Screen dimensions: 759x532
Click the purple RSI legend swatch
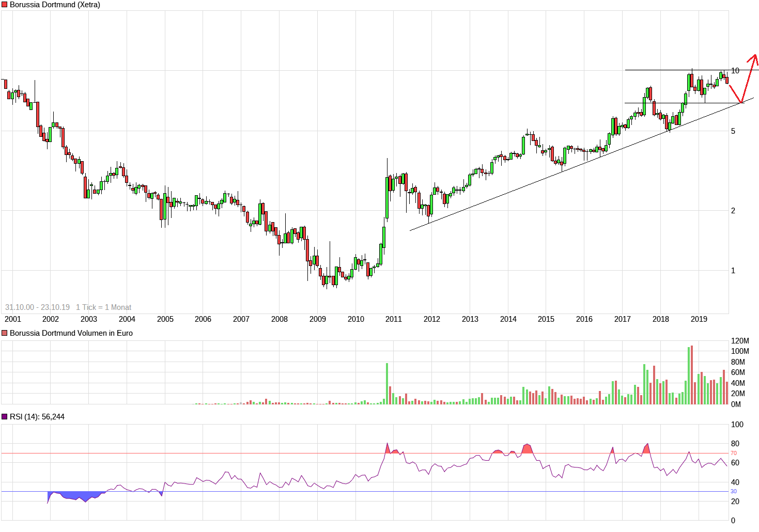tap(5, 417)
